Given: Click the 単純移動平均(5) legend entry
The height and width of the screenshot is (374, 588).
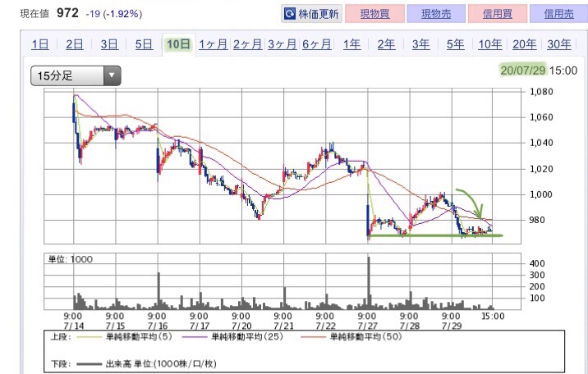Looking at the screenshot, I should tap(125, 336).
